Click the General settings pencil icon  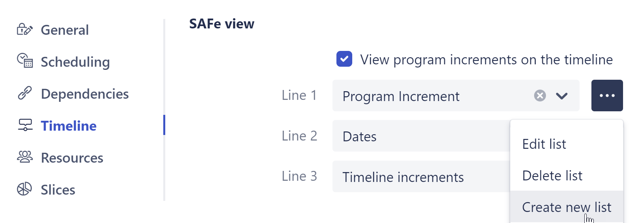point(25,30)
